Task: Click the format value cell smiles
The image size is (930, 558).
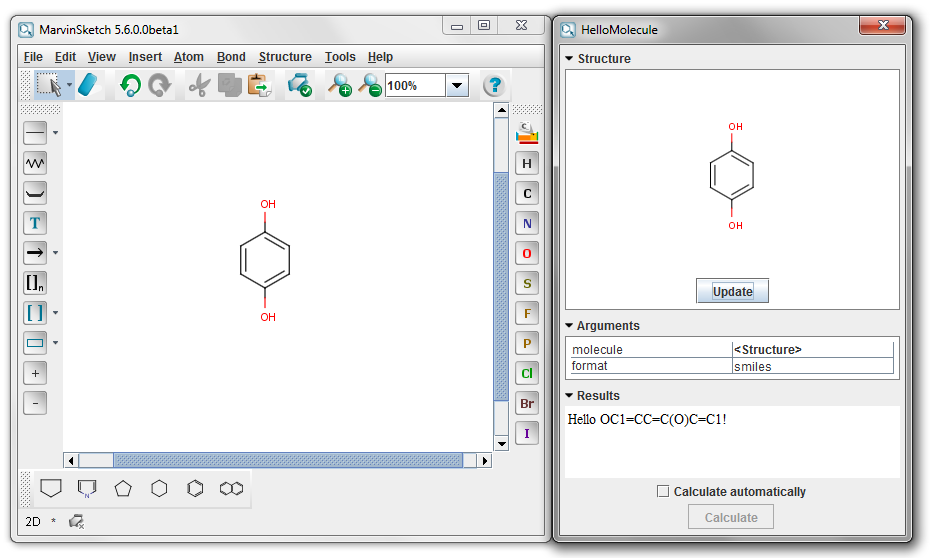Action: [x=812, y=366]
